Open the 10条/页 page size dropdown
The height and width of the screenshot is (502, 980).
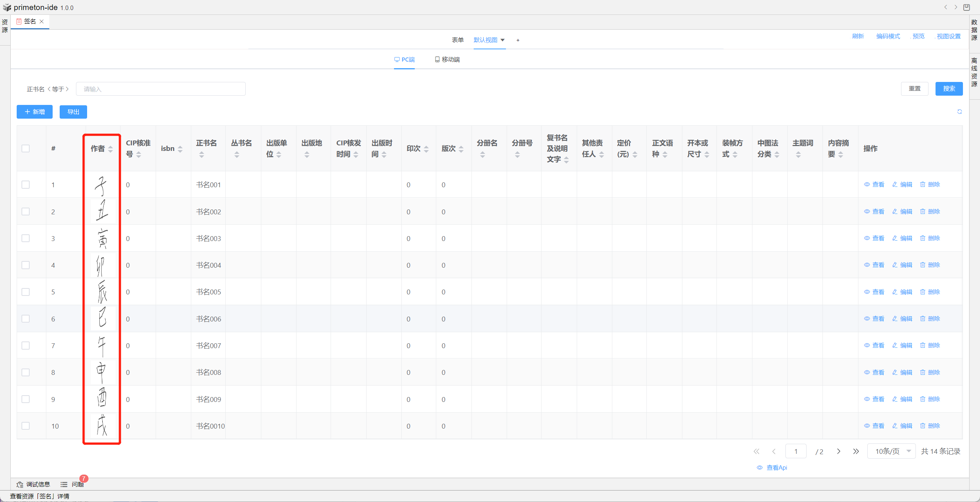pyautogui.click(x=891, y=451)
